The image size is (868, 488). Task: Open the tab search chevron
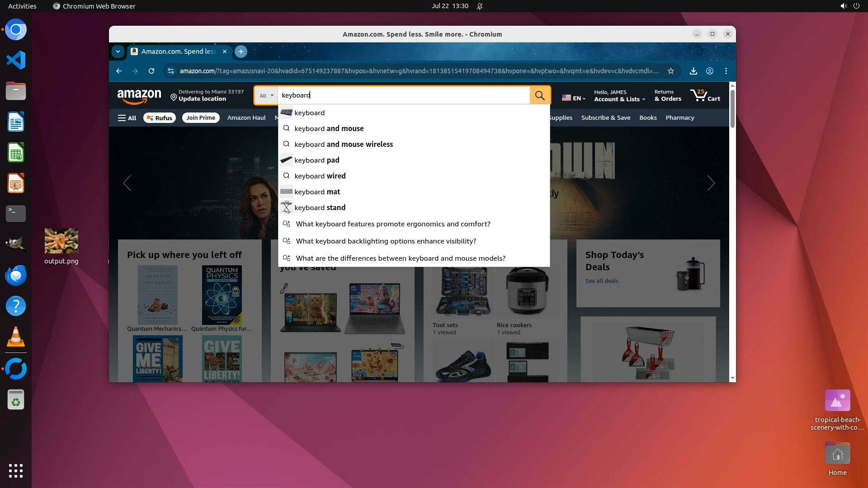click(118, 52)
